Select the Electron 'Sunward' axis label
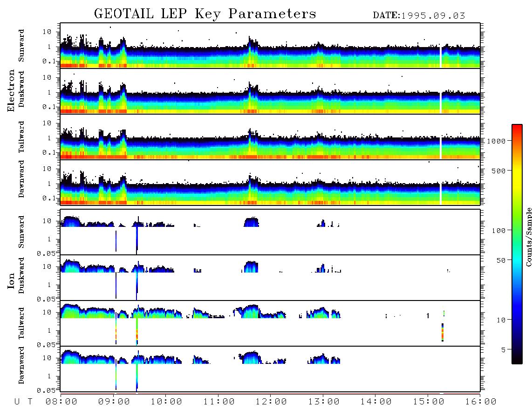The height and width of the screenshot is (410, 532). tap(21, 46)
